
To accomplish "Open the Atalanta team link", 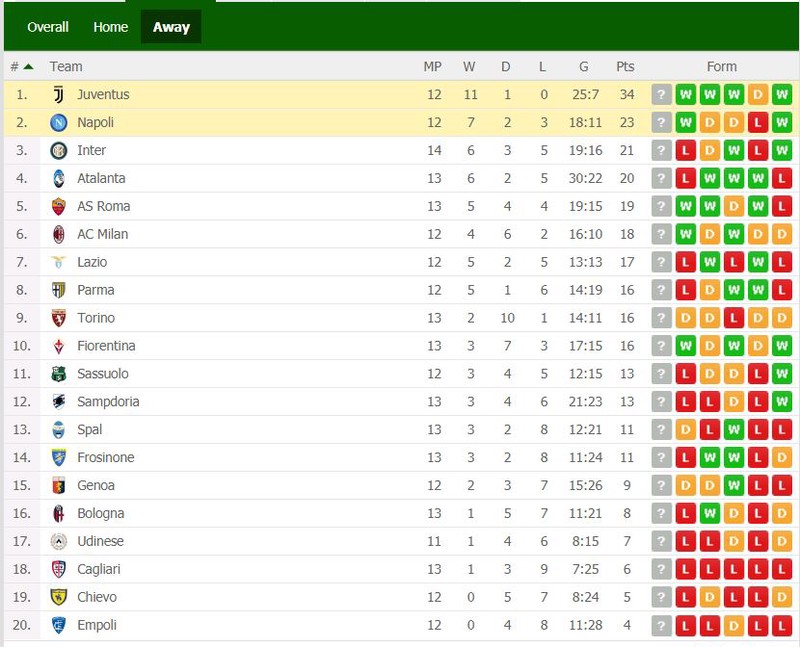I will tap(101, 178).
